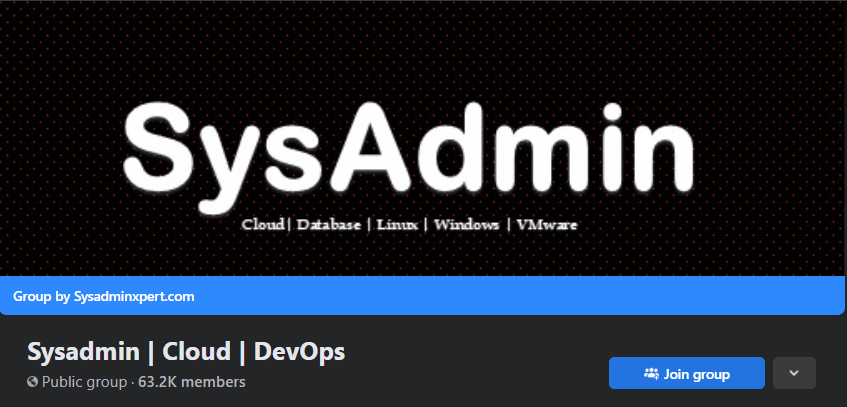The height and width of the screenshot is (407, 847).
Task: Click the large SysAdmin cover logo text
Action: 409,154
